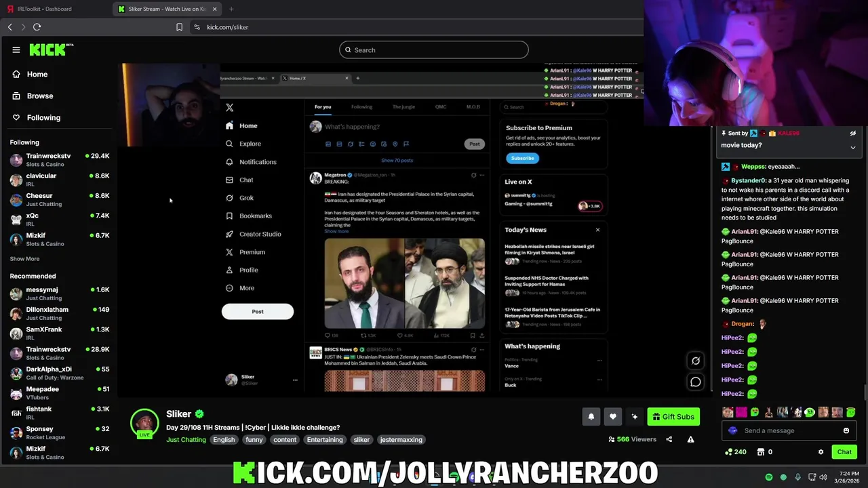The image size is (868, 488).
Task: Click the chat bubble icon beside the player
Action: (x=696, y=382)
